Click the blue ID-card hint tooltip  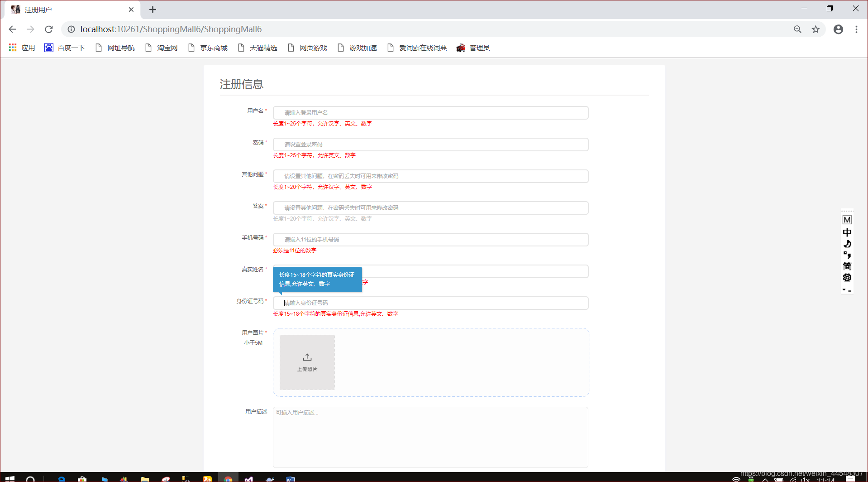point(317,280)
